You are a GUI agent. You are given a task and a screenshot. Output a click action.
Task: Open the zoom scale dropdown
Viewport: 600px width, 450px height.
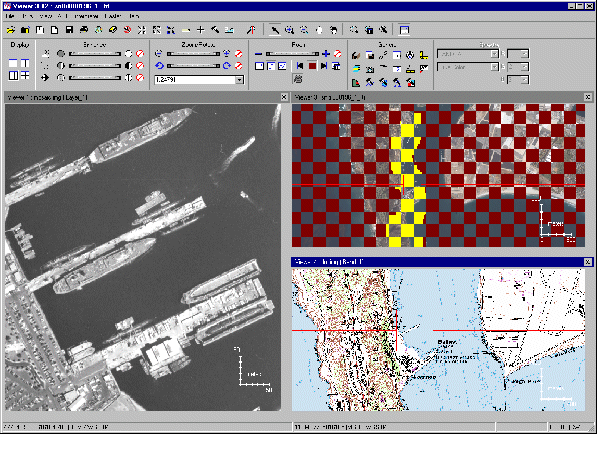(239, 79)
